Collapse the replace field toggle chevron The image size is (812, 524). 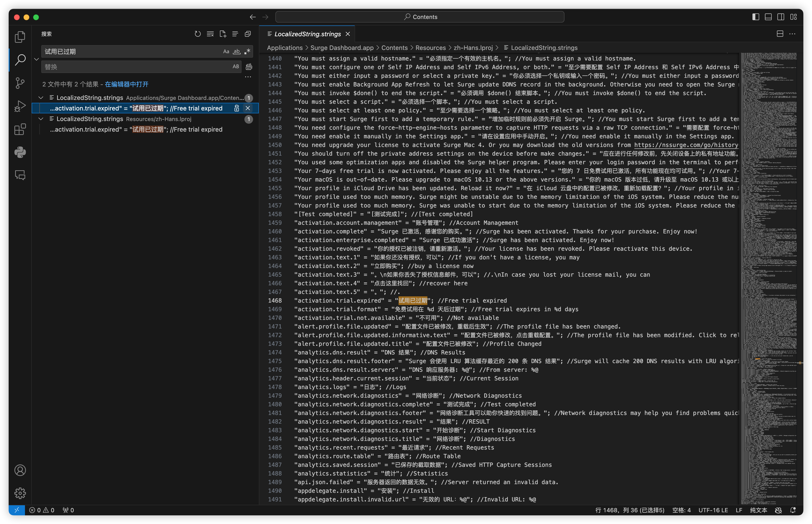36,59
